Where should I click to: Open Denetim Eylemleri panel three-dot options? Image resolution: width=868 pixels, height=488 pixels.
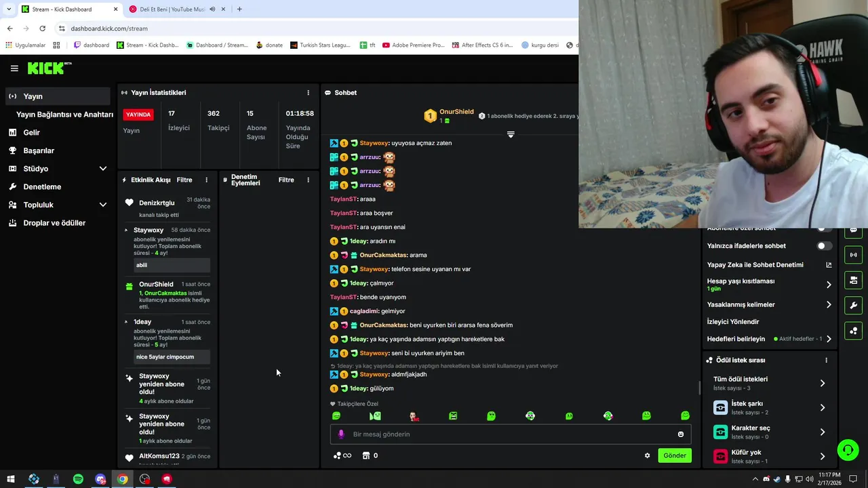[308, 180]
